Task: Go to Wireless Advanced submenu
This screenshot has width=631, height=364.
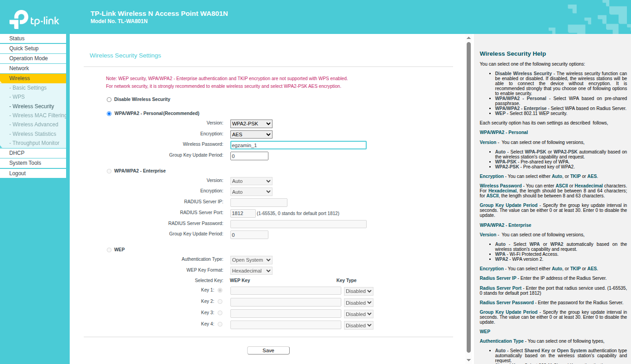Action: point(33,125)
